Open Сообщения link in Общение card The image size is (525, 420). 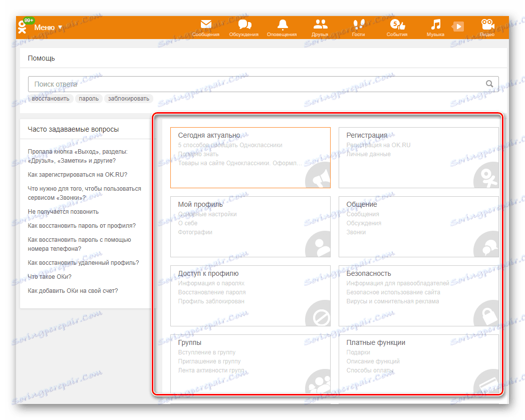pos(363,214)
